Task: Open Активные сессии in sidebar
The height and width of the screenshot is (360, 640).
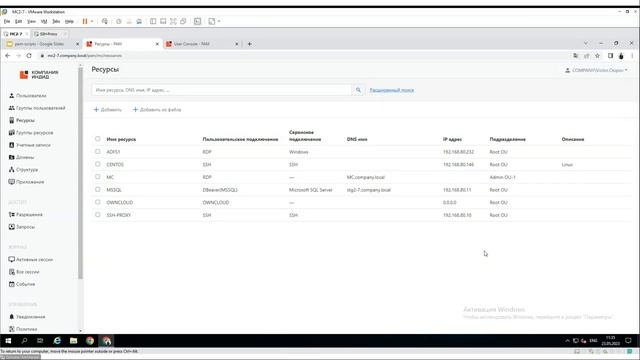Action: coord(31,259)
